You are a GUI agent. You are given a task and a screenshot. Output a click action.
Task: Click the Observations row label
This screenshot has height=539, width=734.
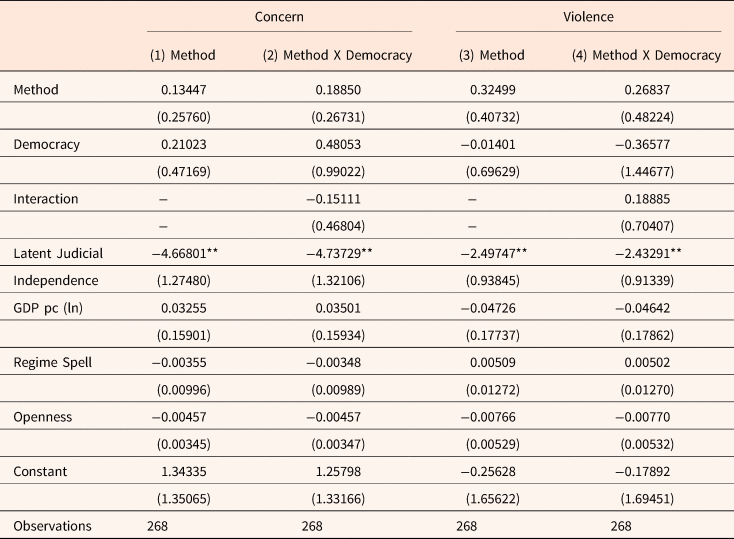pyautogui.click(x=52, y=525)
